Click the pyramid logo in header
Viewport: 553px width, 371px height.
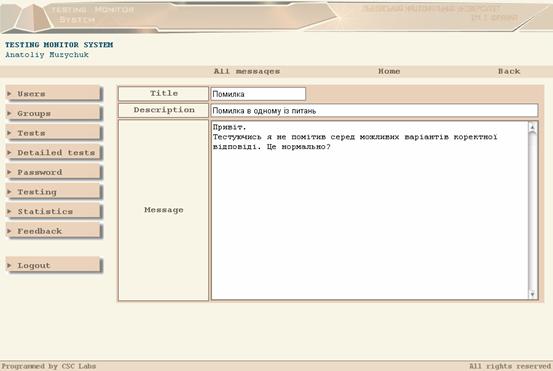point(34,17)
